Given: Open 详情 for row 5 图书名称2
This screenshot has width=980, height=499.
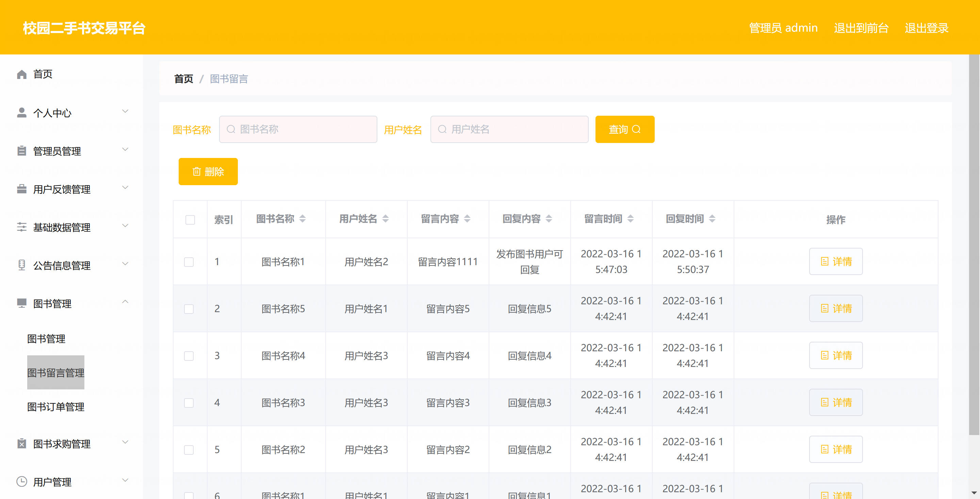Looking at the screenshot, I should click(836, 450).
